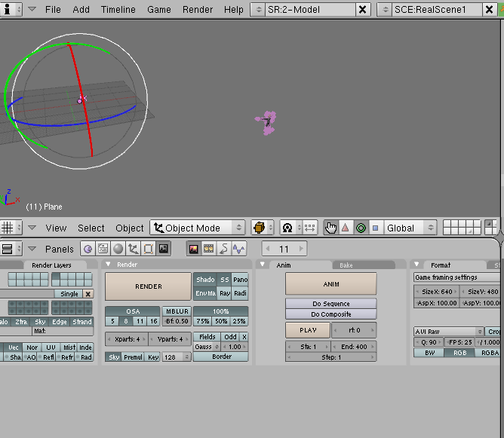Open the Game menu
The height and width of the screenshot is (438, 504).
[159, 10]
